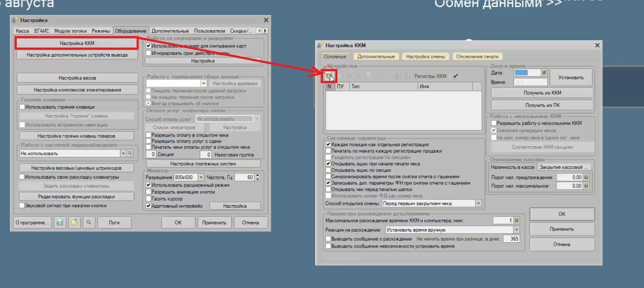
Task: Click the Настройка ККМ button
Action: (x=77, y=43)
